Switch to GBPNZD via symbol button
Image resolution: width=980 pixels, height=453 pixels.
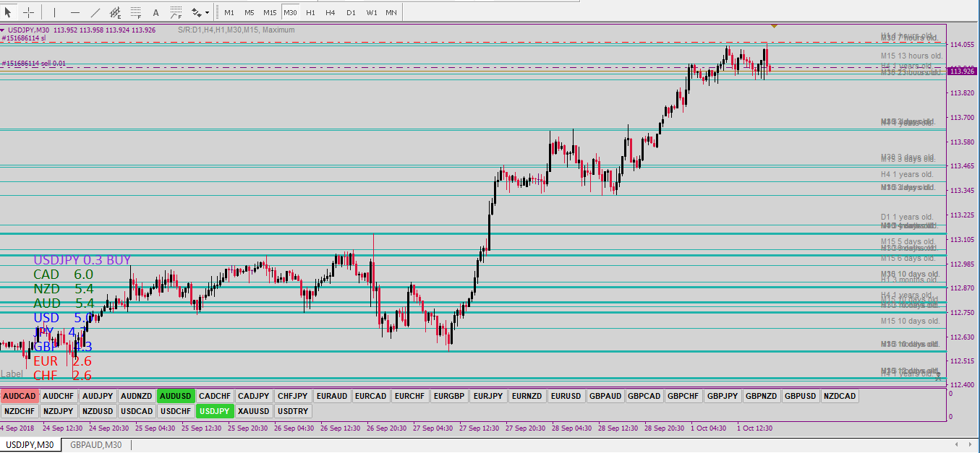click(762, 396)
